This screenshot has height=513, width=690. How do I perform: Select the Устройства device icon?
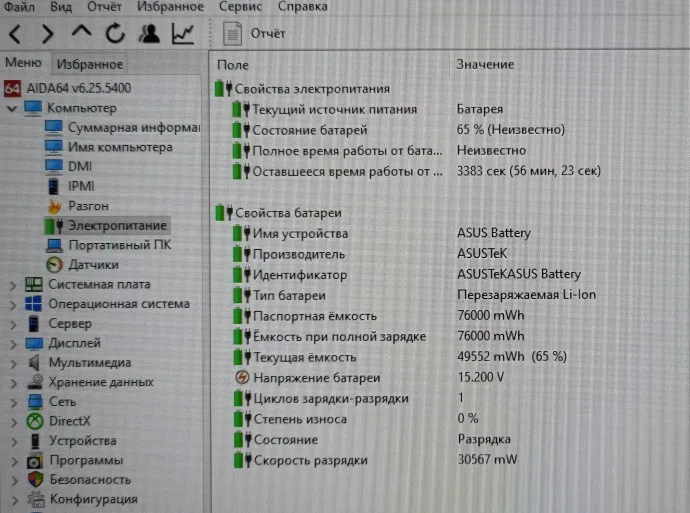pos(35,441)
